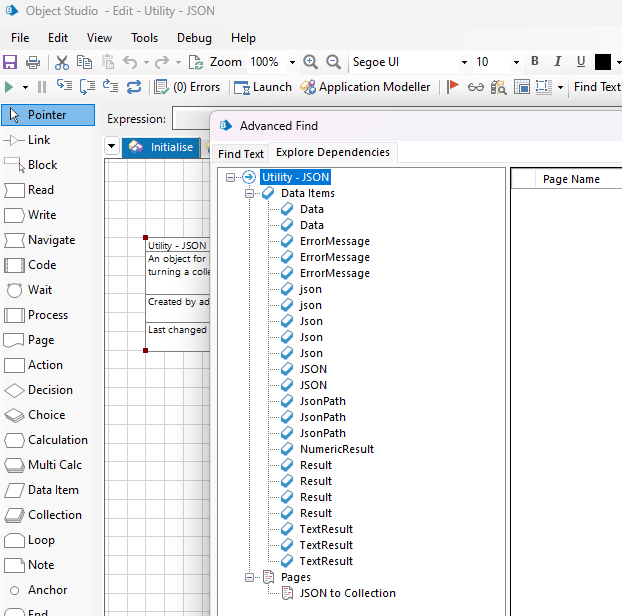Click the glasses watch icon
Viewport: 622px width, 616px height.
click(476, 87)
